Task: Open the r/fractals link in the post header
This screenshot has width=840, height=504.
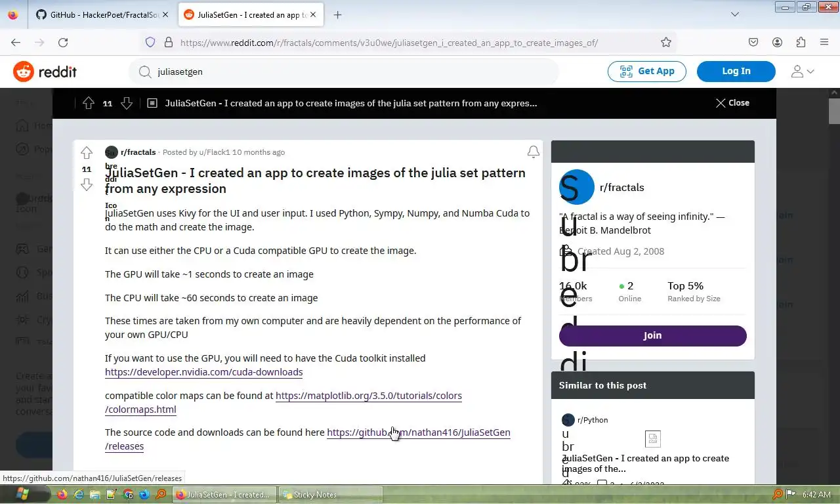Action: click(x=138, y=152)
